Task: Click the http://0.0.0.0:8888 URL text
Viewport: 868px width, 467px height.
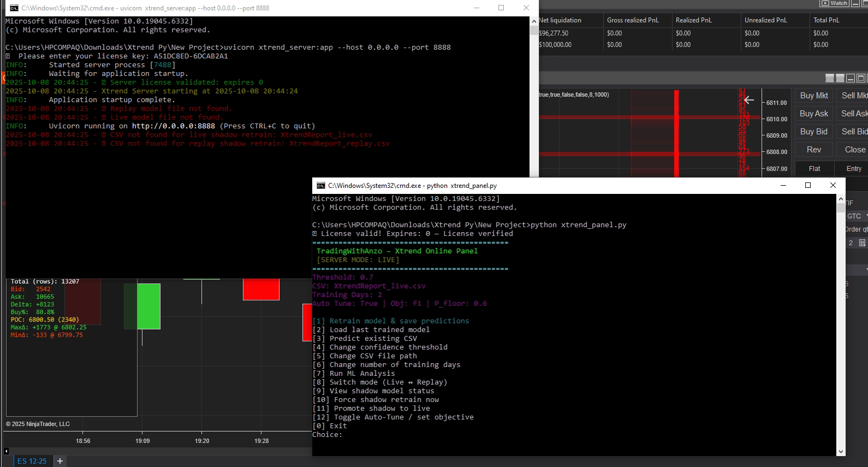Action: click(x=174, y=126)
